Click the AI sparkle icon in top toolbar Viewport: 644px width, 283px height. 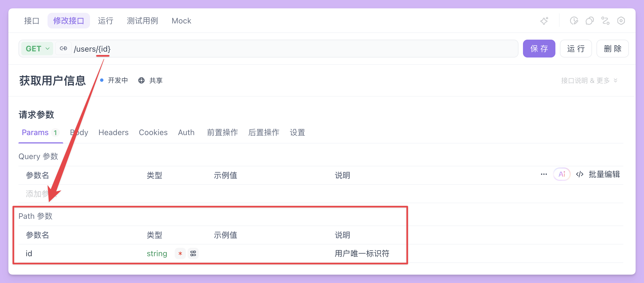[x=544, y=21]
